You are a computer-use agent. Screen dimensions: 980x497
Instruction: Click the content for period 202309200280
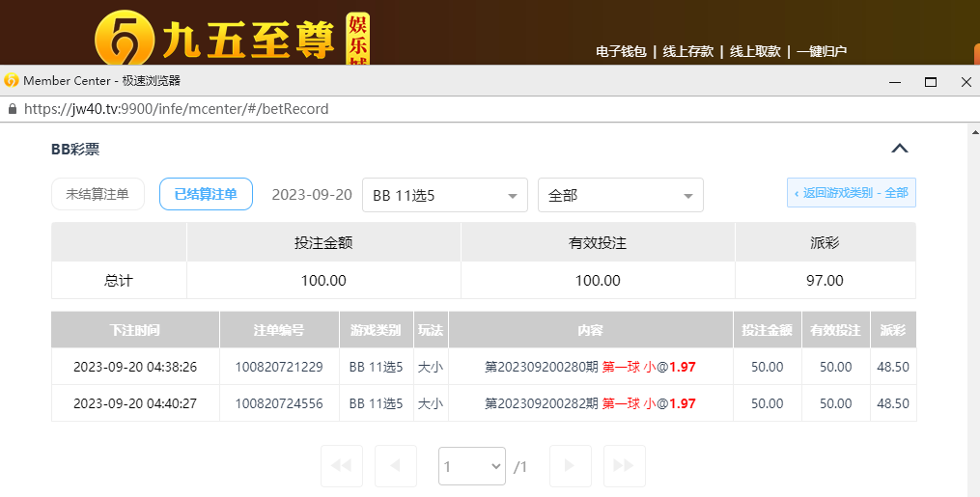[x=591, y=367]
